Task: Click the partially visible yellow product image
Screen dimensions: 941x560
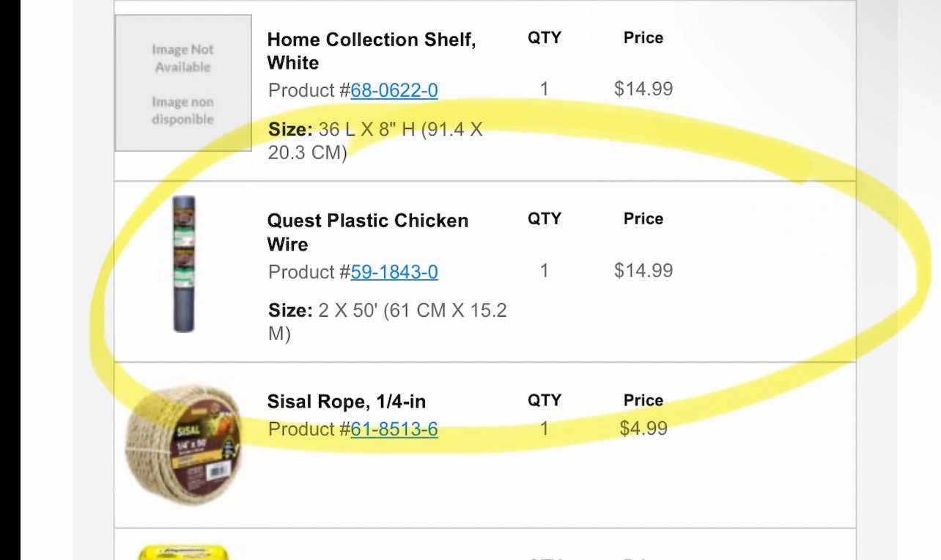Action: [184, 552]
